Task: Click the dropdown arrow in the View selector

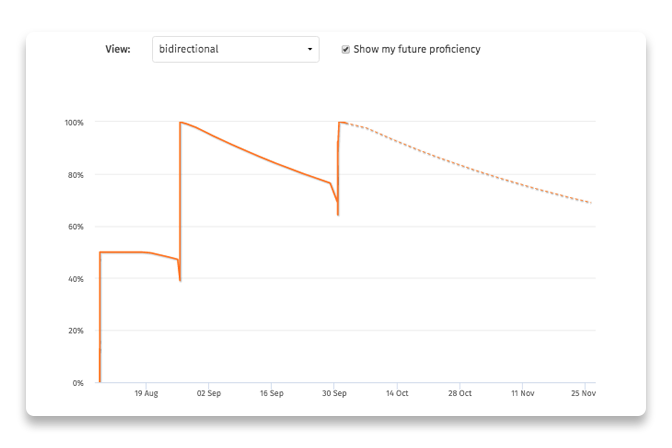Action: coord(310,49)
